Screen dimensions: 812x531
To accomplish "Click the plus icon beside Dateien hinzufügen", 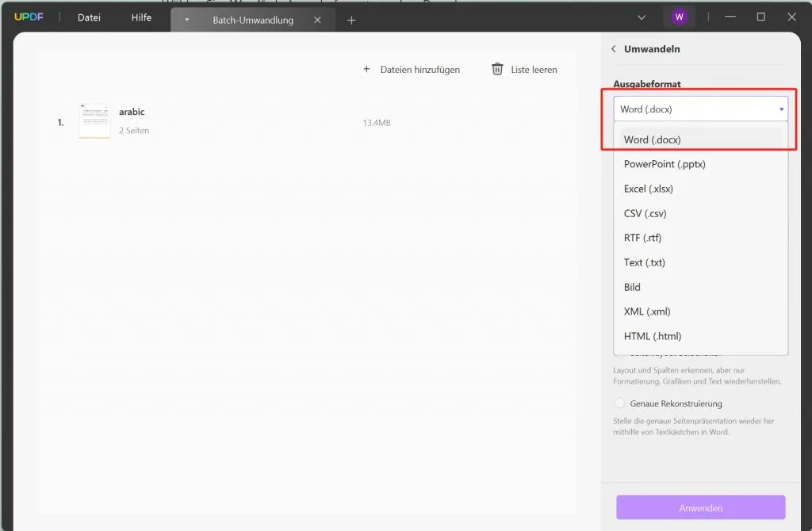I will (366, 69).
